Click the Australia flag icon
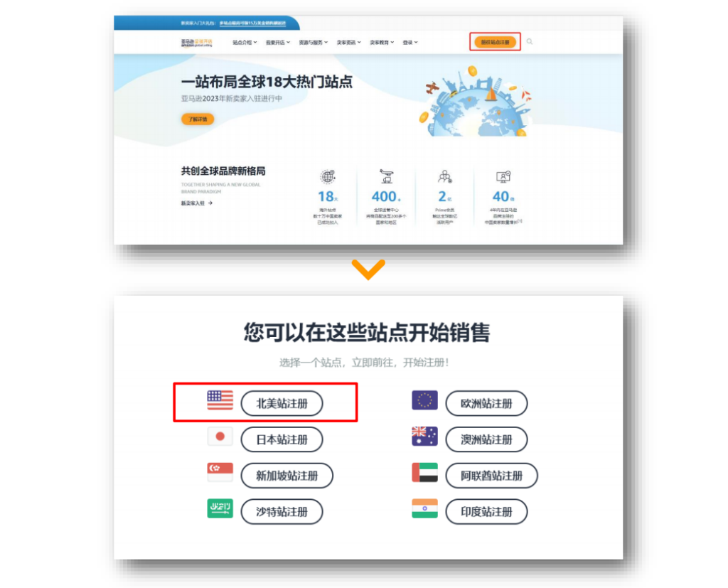The image size is (728, 588). click(x=424, y=437)
